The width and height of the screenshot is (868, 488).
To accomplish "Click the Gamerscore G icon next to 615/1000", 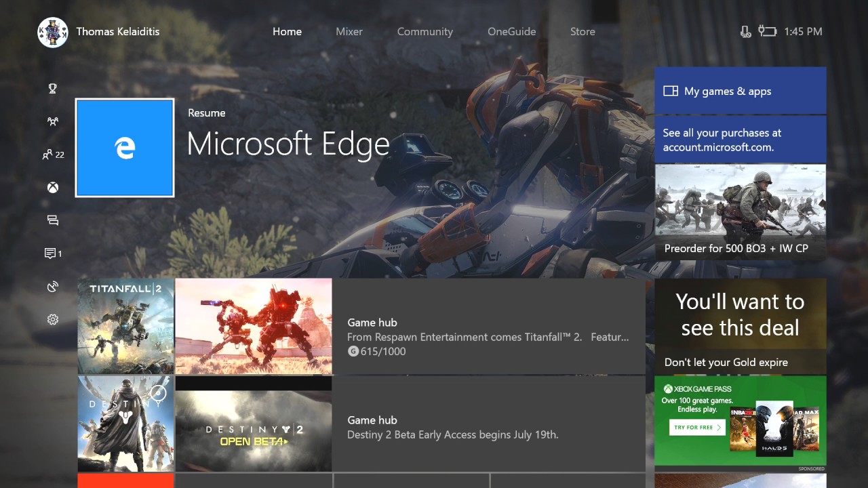I will tap(353, 351).
